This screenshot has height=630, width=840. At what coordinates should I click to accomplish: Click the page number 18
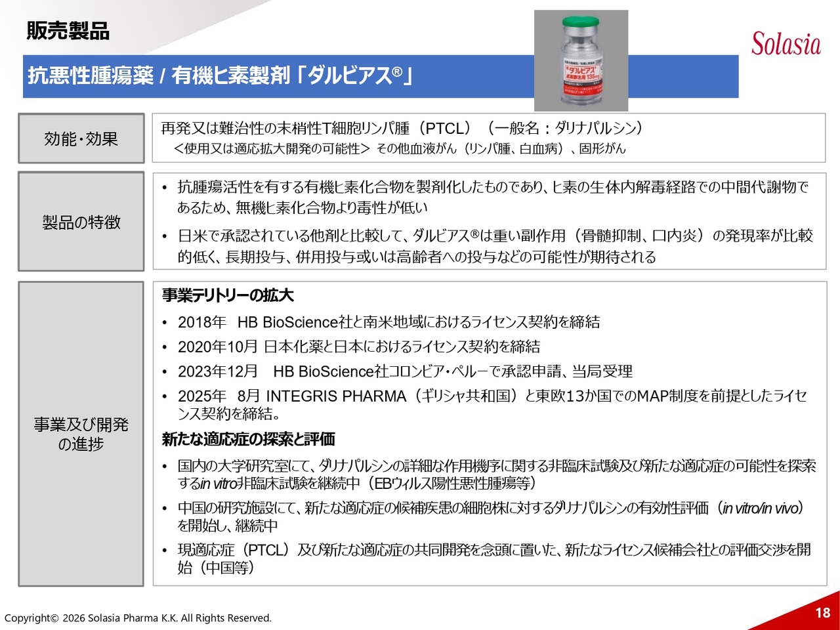822,613
